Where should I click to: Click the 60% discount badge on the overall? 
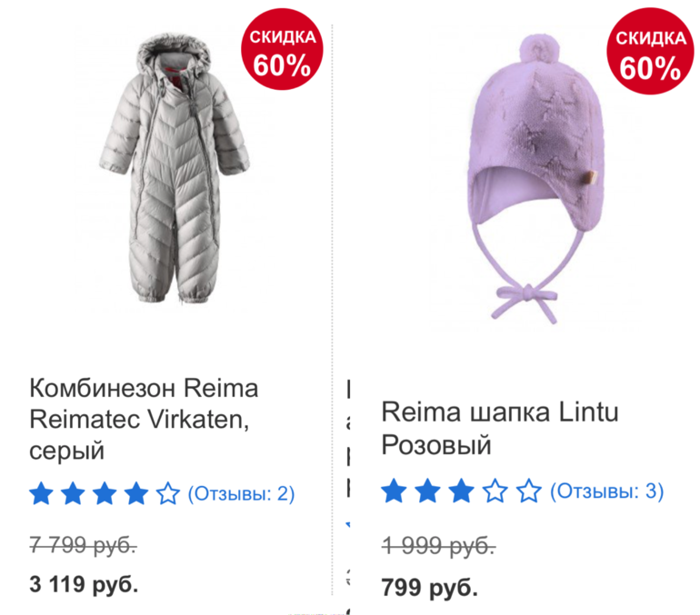click(282, 52)
